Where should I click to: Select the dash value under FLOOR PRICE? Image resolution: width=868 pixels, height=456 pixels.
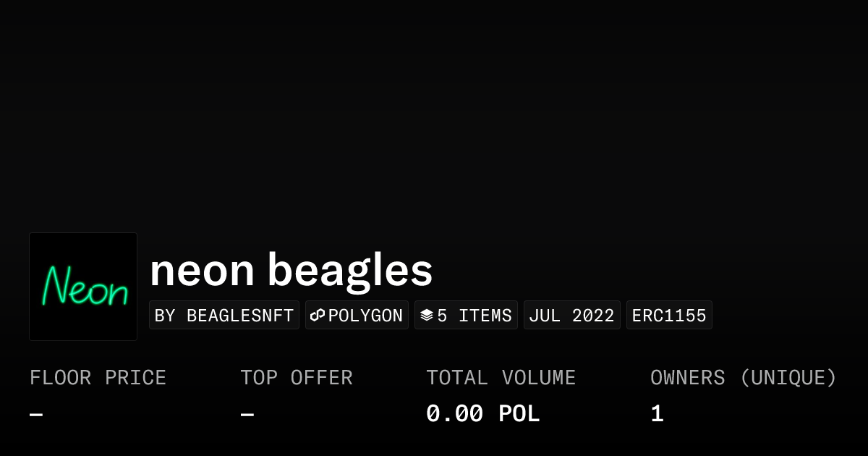coord(36,415)
